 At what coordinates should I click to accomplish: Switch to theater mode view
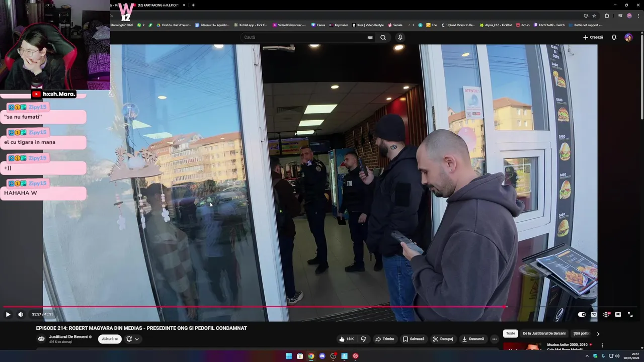618,314
